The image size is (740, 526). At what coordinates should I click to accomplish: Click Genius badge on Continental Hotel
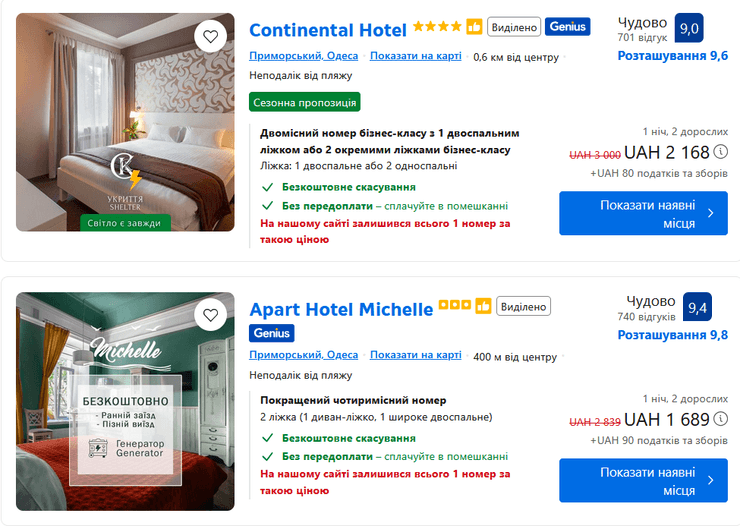[567, 27]
